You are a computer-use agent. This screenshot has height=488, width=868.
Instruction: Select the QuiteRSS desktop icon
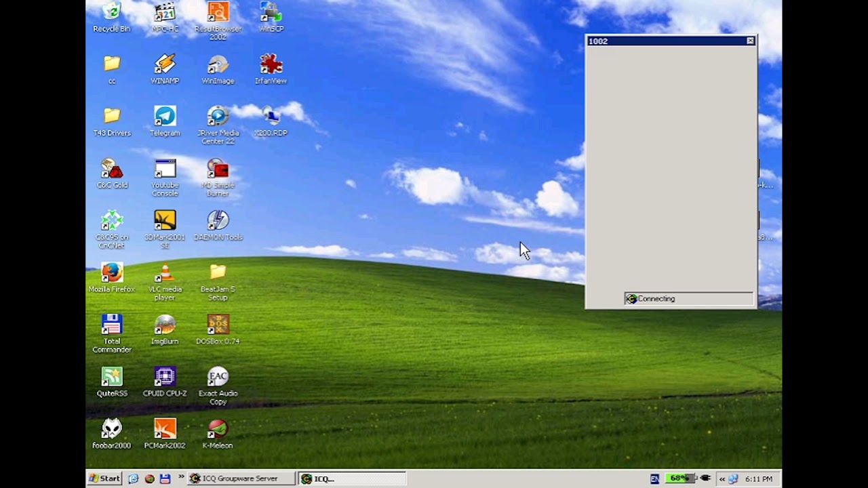112,382
